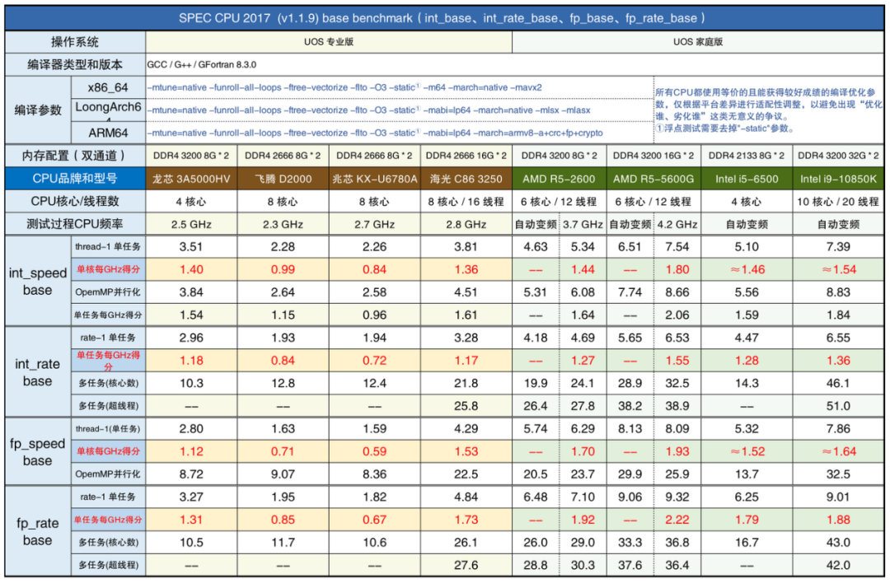Select the compile flags line ending in -mavx2
The image size is (890, 588).
tap(344, 87)
